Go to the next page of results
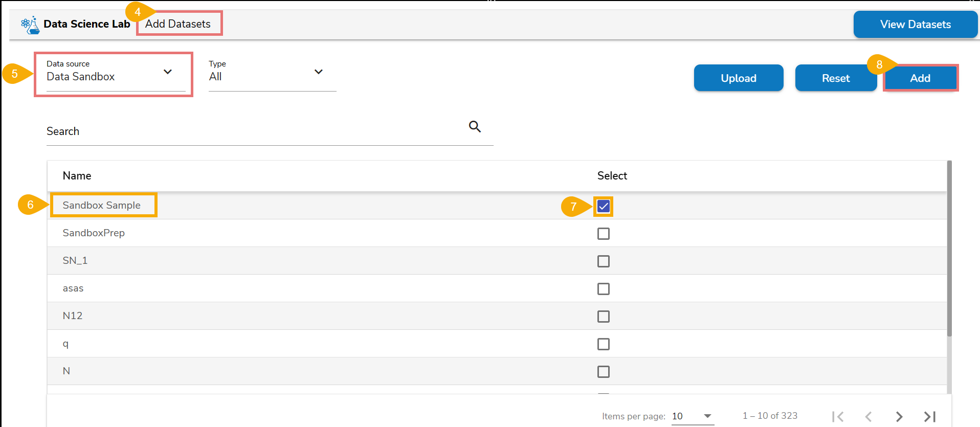 pos(899,417)
